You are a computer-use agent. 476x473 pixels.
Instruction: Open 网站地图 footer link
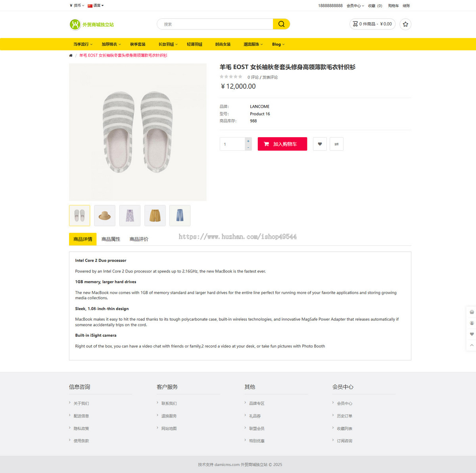click(x=169, y=429)
